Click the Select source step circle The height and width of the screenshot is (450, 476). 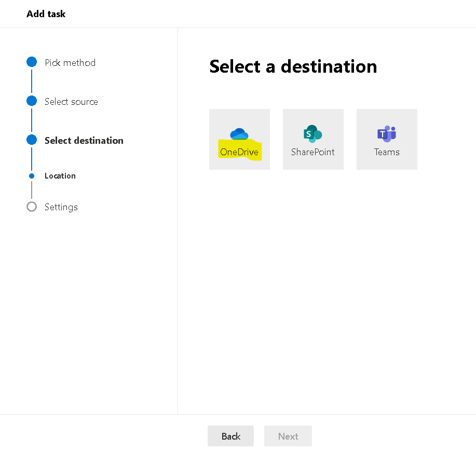pos(32,101)
